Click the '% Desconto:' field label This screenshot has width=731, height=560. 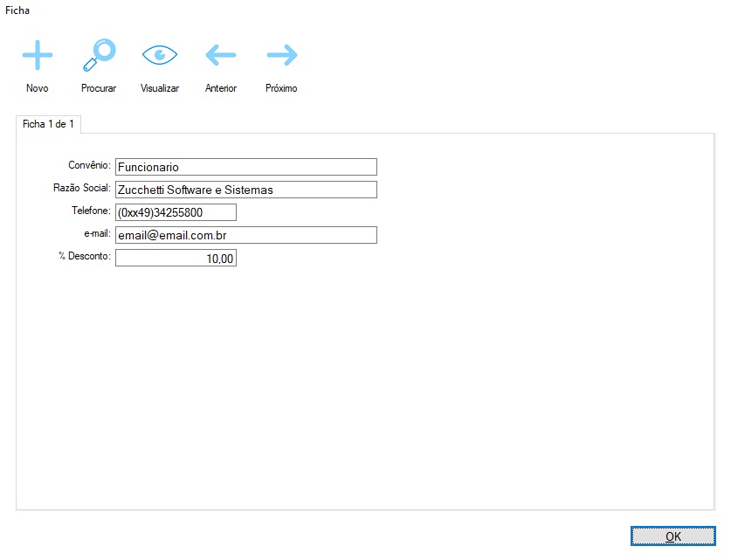pyautogui.click(x=84, y=257)
